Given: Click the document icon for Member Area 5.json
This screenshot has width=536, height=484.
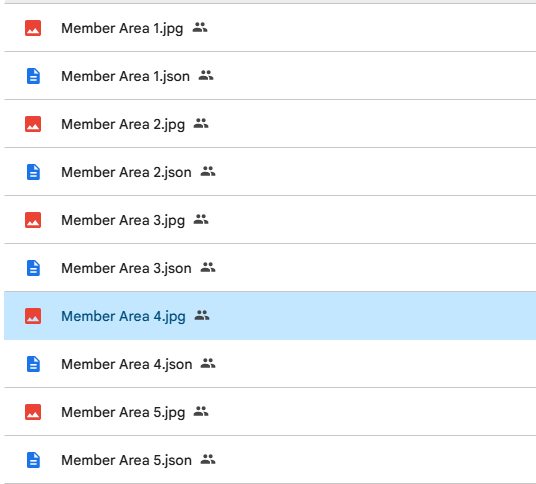Looking at the screenshot, I should 33,460.
